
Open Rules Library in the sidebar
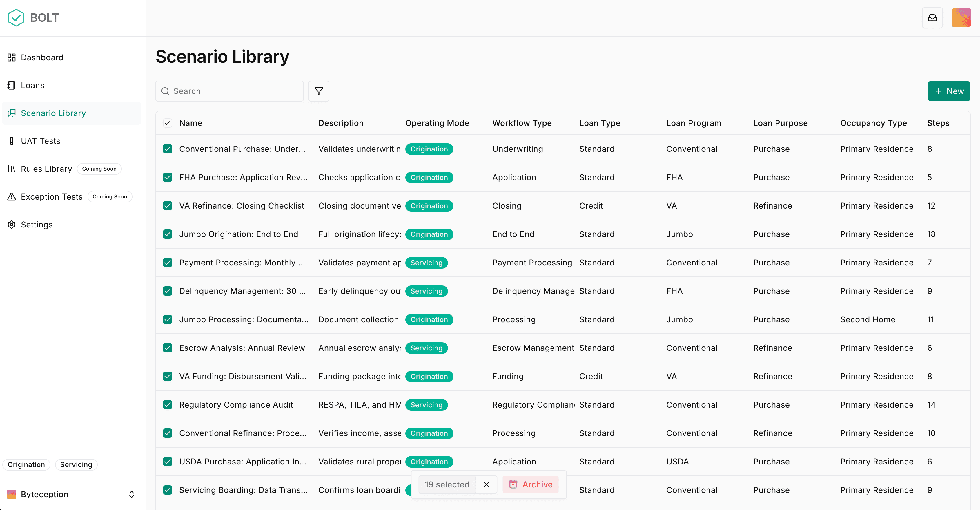72,169
